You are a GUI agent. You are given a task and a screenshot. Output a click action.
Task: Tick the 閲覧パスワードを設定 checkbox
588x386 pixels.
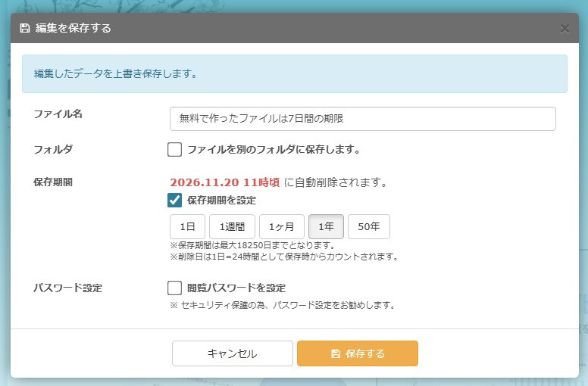point(175,288)
